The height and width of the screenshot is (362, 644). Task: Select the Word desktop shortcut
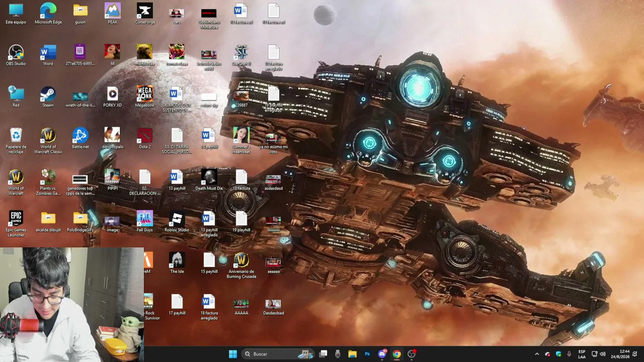[48, 55]
